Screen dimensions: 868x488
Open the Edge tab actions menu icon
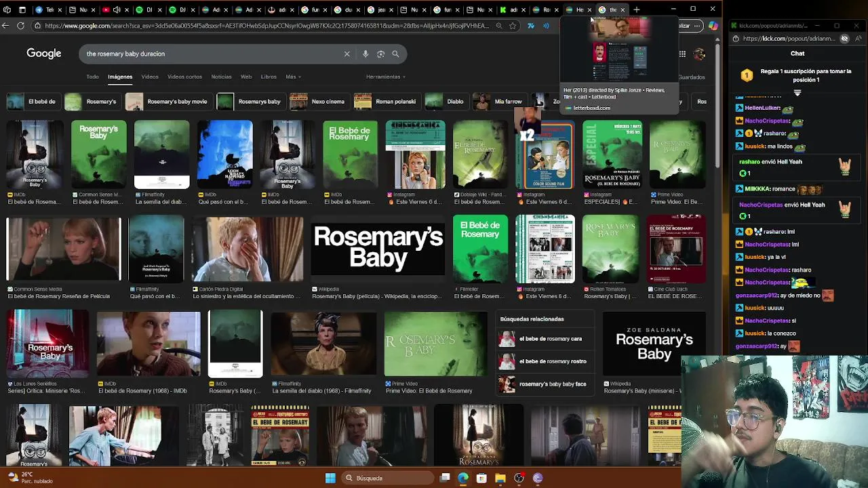point(22,9)
